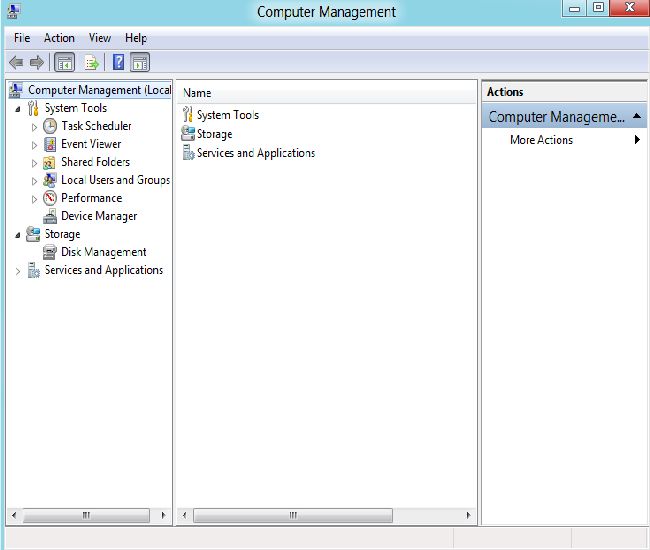Open the View menu
Image resolution: width=650 pixels, height=550 pixels.
pyautogui.click(x=100, y=38)
